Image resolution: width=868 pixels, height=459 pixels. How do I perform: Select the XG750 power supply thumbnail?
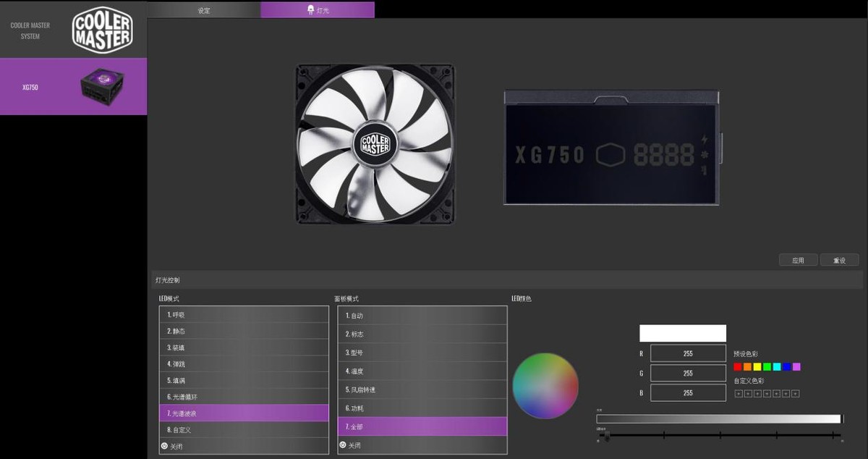coord(103,87)
